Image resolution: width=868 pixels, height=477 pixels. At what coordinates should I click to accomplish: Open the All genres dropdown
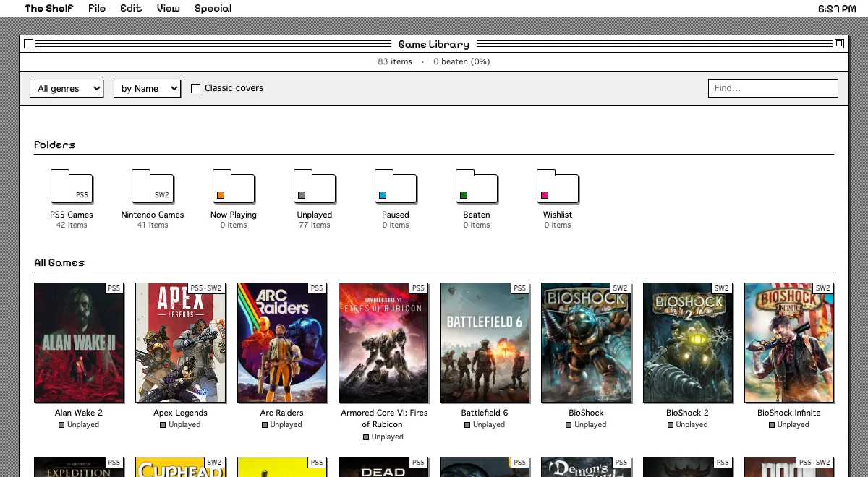[x=67, y=88]
